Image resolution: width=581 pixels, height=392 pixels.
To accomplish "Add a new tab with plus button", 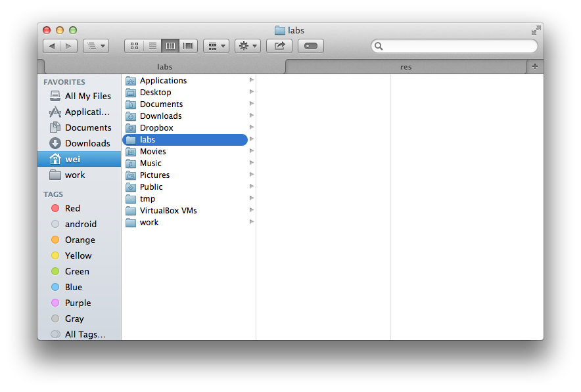I will click(535, 66).
